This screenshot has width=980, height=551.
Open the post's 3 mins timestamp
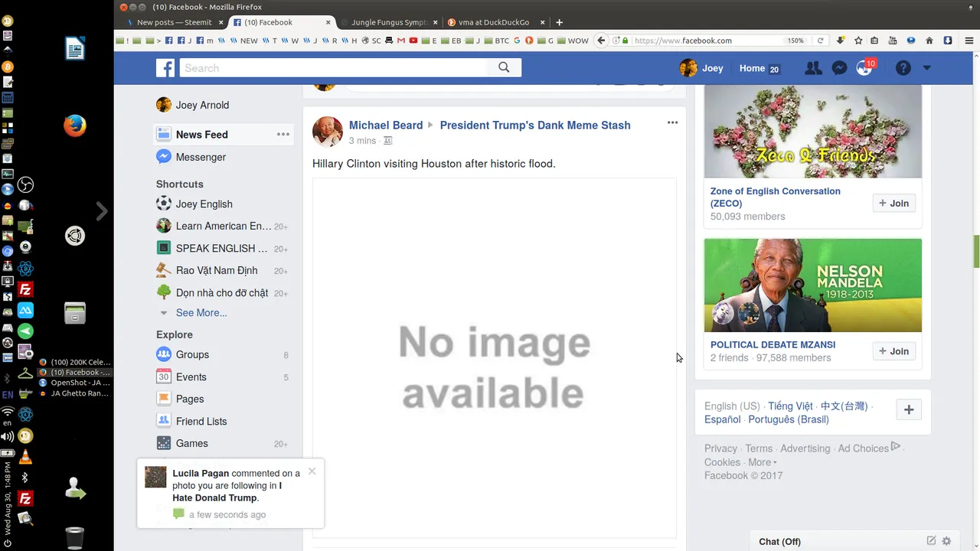pos(362,141)
